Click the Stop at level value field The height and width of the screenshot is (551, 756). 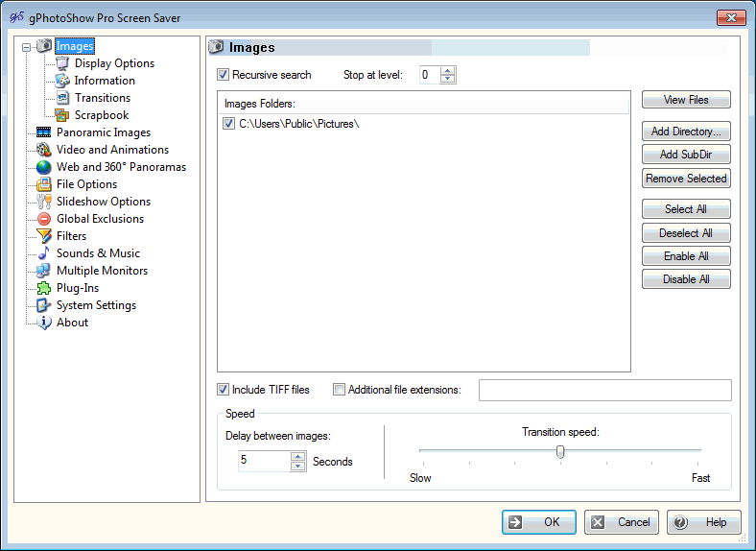pos(430,75)
